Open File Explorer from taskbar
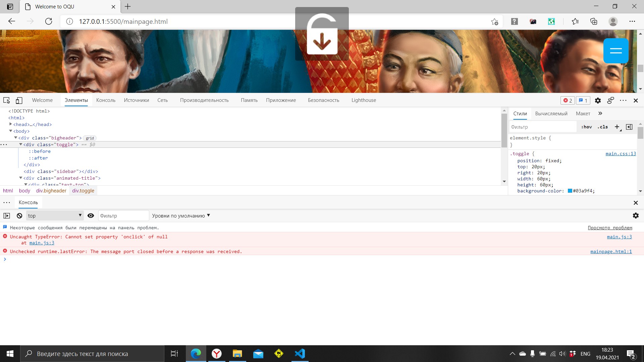Screen dimensions: 644x362 pyautogui.click(x=237, y=354)
